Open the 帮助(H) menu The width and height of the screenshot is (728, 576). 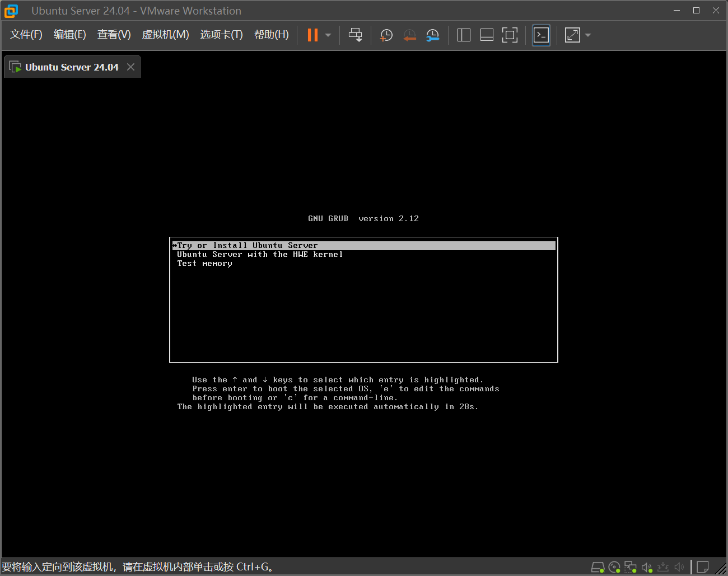click(272, 35)
